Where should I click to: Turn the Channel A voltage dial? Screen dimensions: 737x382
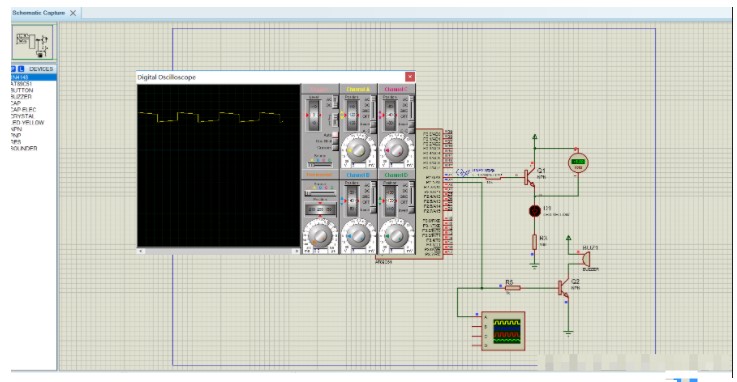(x=358, y=150)
